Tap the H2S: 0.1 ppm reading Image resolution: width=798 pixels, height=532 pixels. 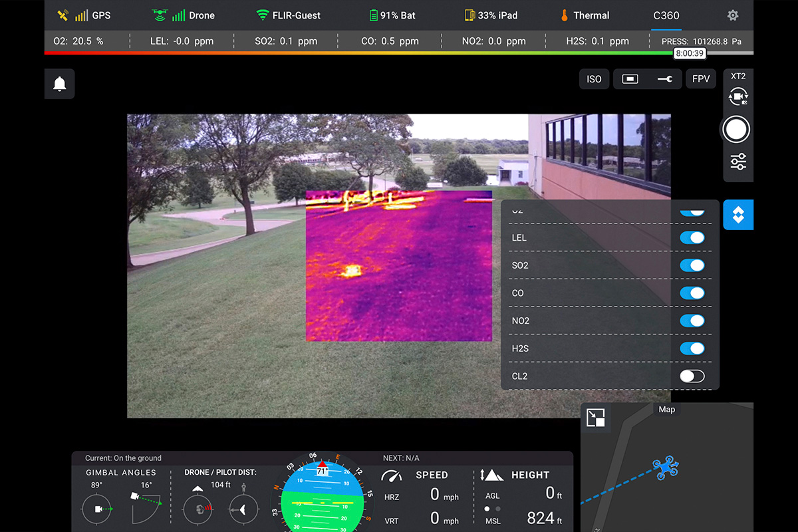coord(598,41)
